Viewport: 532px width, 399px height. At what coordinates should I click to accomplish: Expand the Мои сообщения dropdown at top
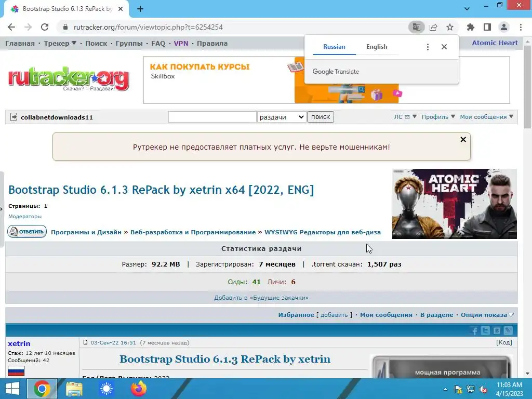pos(486,117)
